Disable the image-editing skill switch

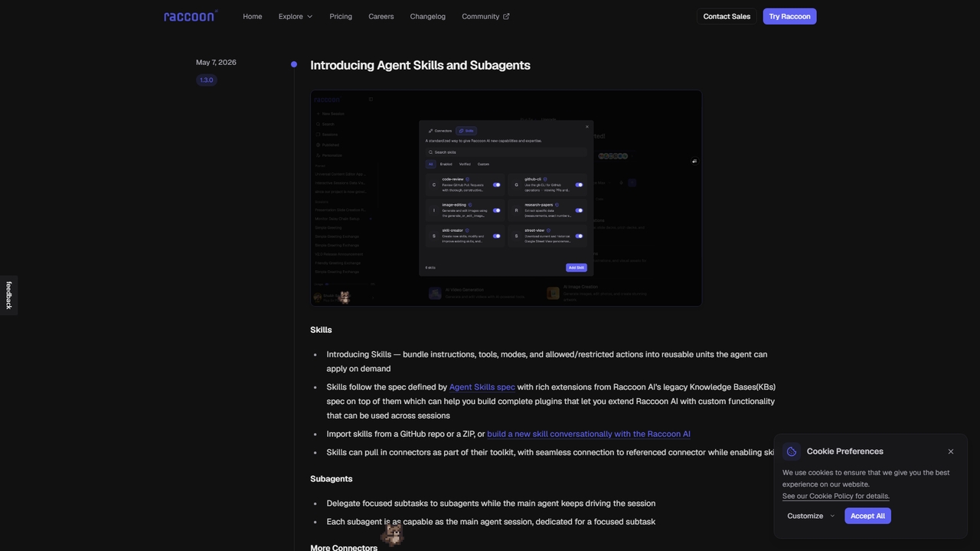(x=497, y=210)
